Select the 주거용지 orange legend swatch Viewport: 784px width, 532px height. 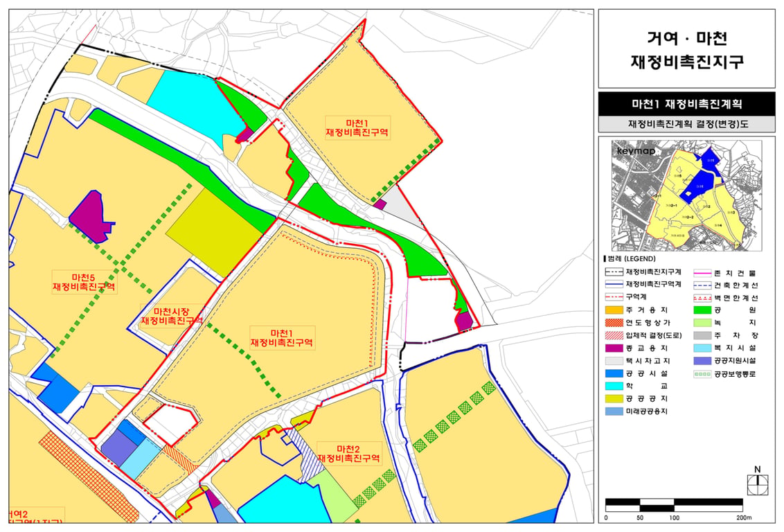point(614,310)
